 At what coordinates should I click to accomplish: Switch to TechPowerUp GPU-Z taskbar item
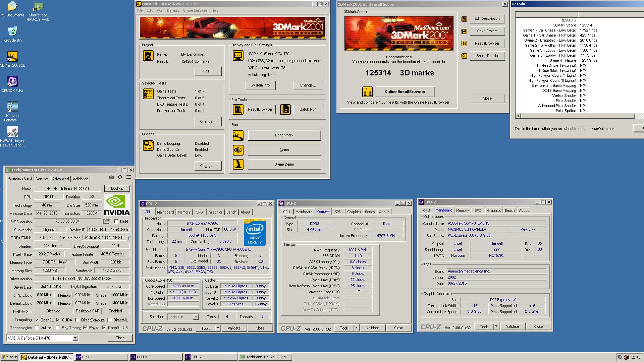click(265, 357)
